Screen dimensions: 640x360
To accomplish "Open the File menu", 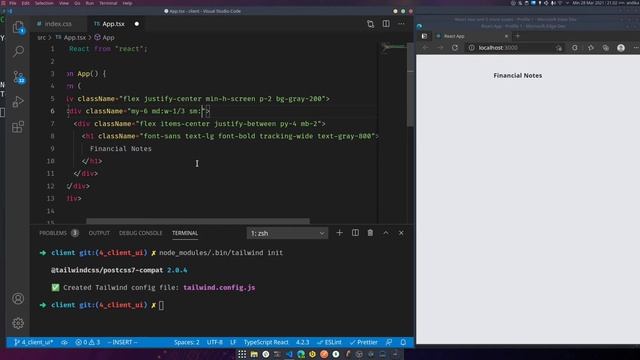I will [x=13, y=3].
